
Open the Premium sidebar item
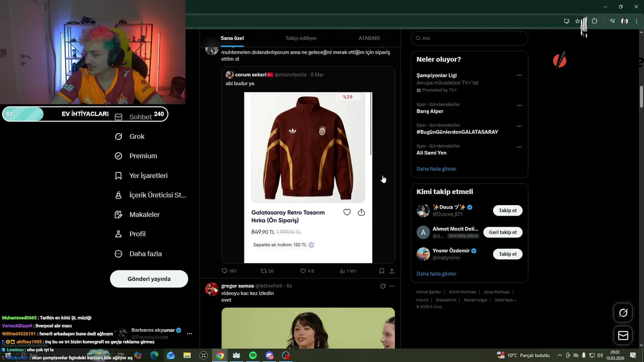(136, 156)
